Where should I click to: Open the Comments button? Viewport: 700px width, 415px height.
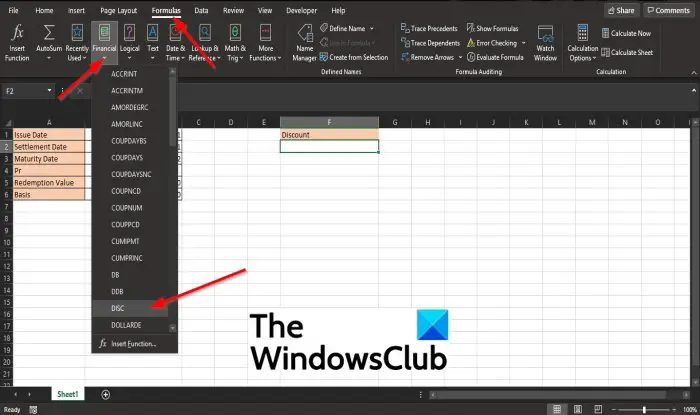pyautogui.click(x=668, y=10)
